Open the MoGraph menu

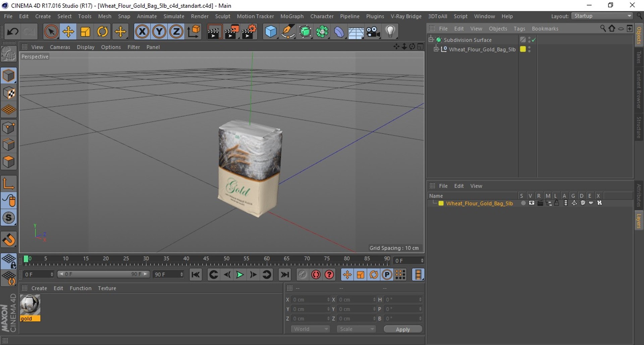click(291, 16)
